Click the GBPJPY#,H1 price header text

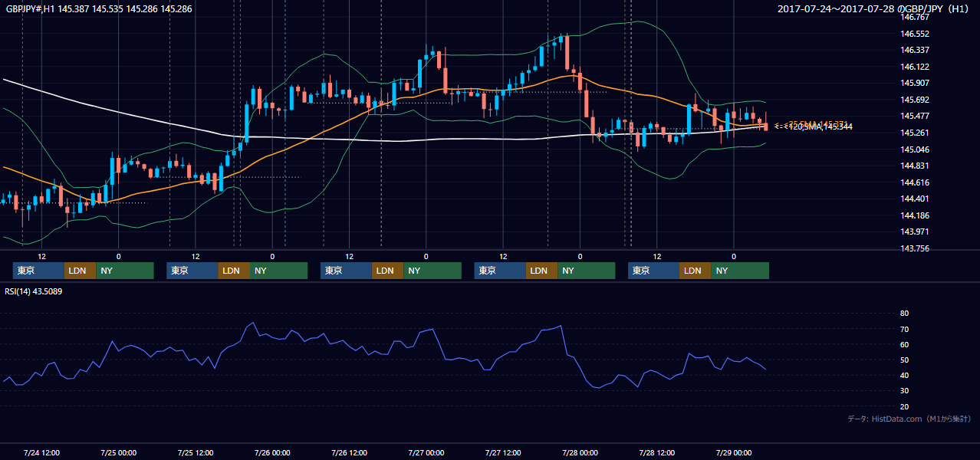pos(99,9)
